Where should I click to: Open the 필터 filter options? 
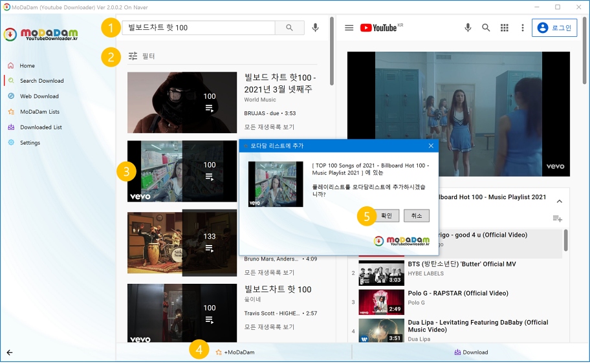[x=142, y=56]
